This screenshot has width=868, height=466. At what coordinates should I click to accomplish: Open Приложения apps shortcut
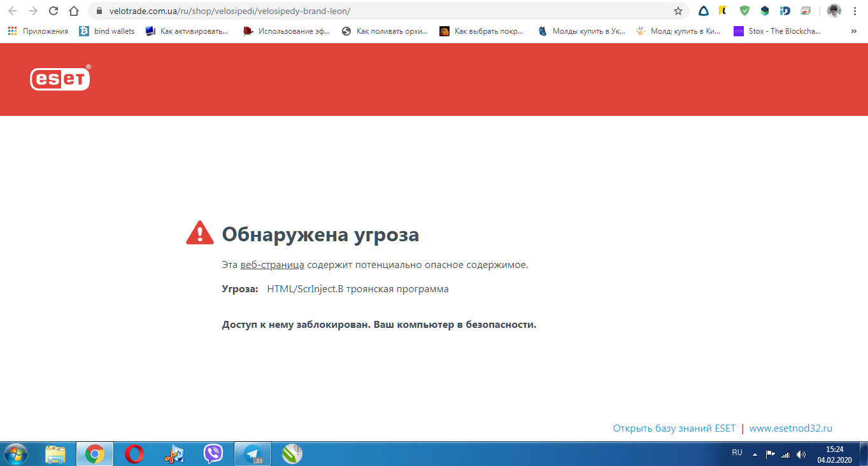(x=38, y=31)
